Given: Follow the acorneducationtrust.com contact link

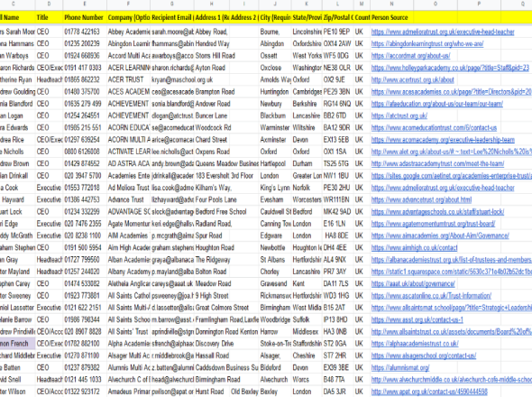Looking at the screenshot, I should (x=434, y=128).
